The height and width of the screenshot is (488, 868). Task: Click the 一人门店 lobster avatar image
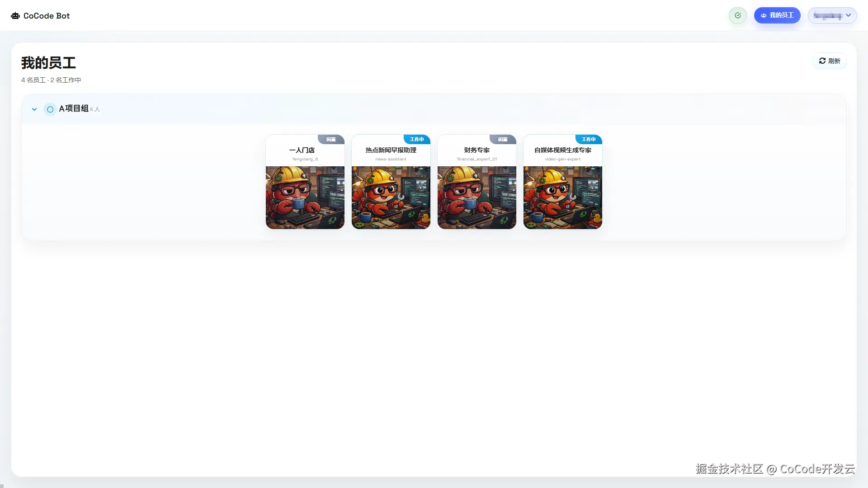pyautogui.click(x=305, y=197)
